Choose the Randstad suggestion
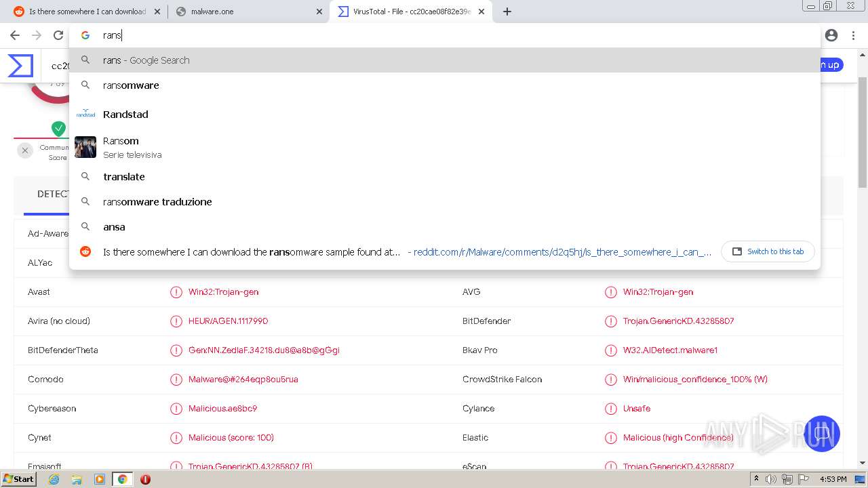The width and height of the screenshot is (868, 488). click(x=445, y=115)
